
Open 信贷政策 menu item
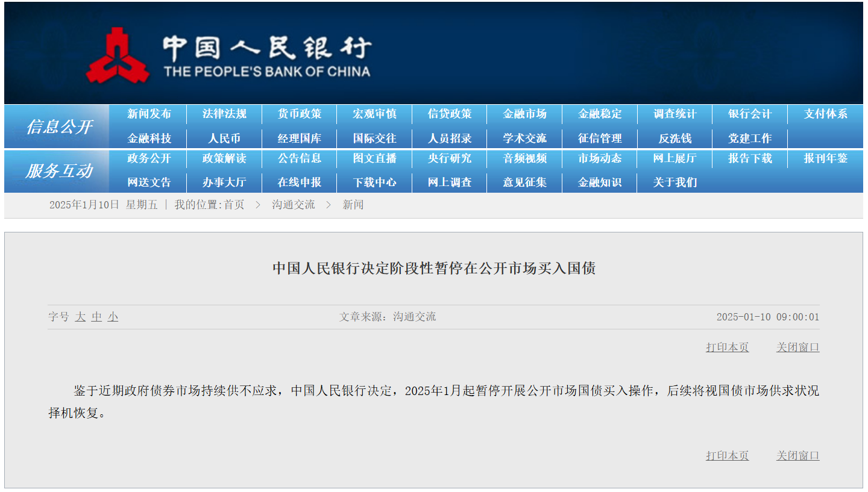pyautogui.click(x=450, y=114)
